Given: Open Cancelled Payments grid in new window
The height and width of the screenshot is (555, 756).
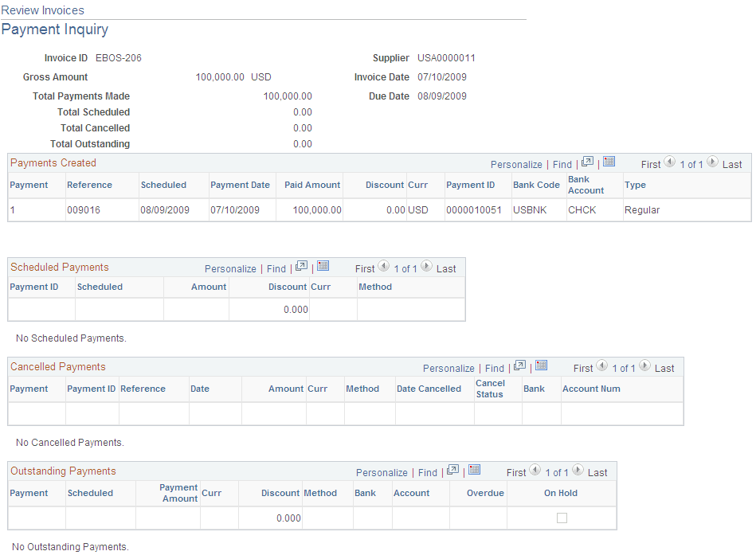Looking at the screenshot, I should pos(519,368).
